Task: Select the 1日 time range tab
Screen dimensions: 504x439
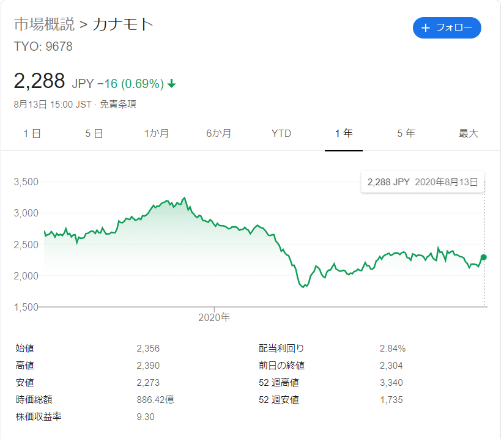Action: click(32, 133)
